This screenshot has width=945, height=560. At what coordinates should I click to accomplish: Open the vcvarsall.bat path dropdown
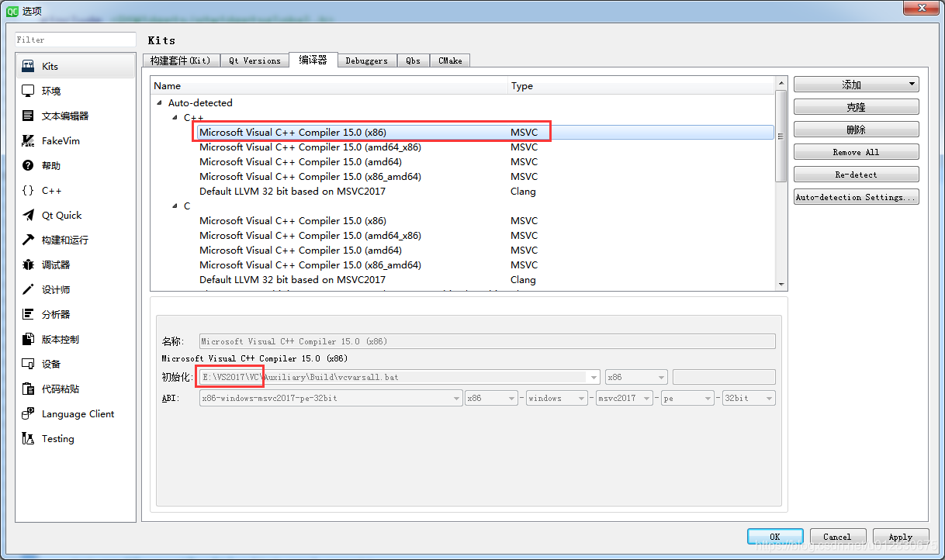tap(594, 377)
